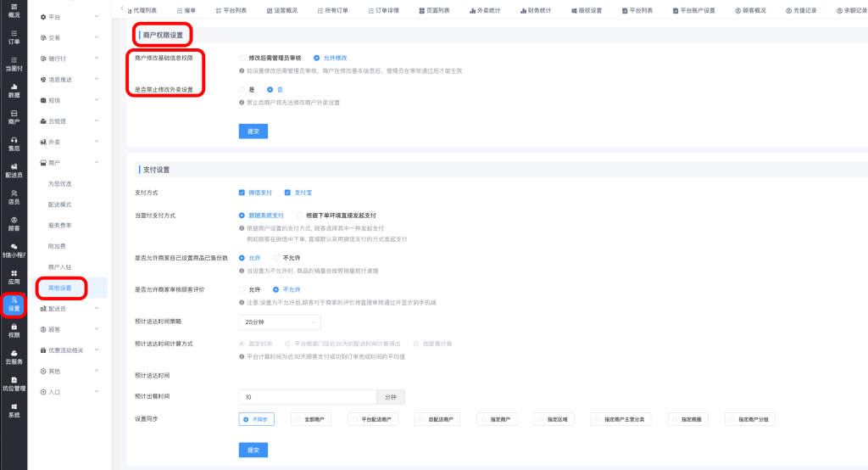Select 修改后需管理员审核 radio option
Image resolution: width=868 pixels, height=470 pixels.
[242, 58]
